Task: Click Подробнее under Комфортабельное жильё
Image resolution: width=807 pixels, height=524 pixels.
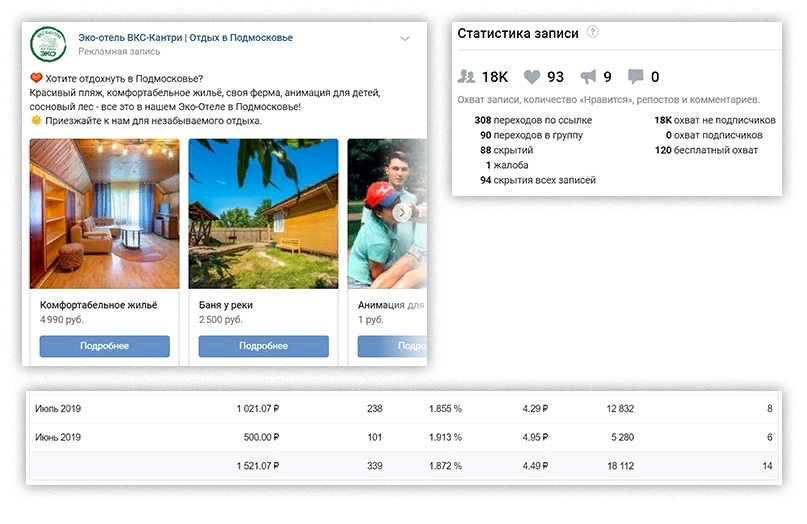Action: pyautogui.click(x=104, y=346)
